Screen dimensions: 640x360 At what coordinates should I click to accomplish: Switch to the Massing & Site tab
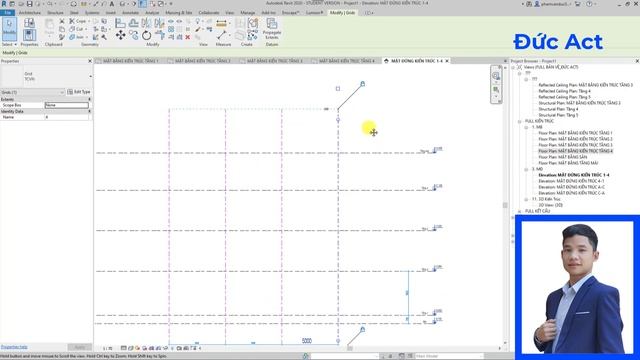(x=179, y=13)
